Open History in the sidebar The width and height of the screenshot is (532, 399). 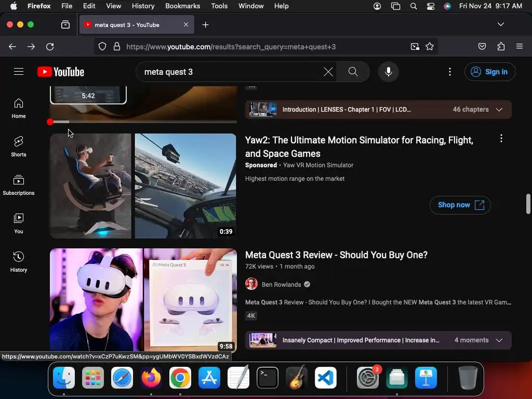pyautogui.click(x=19, y=262)
